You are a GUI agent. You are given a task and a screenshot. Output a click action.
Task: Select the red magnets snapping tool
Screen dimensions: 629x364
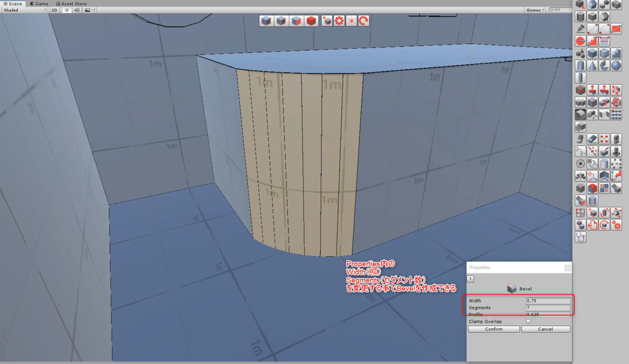(604, 187)
